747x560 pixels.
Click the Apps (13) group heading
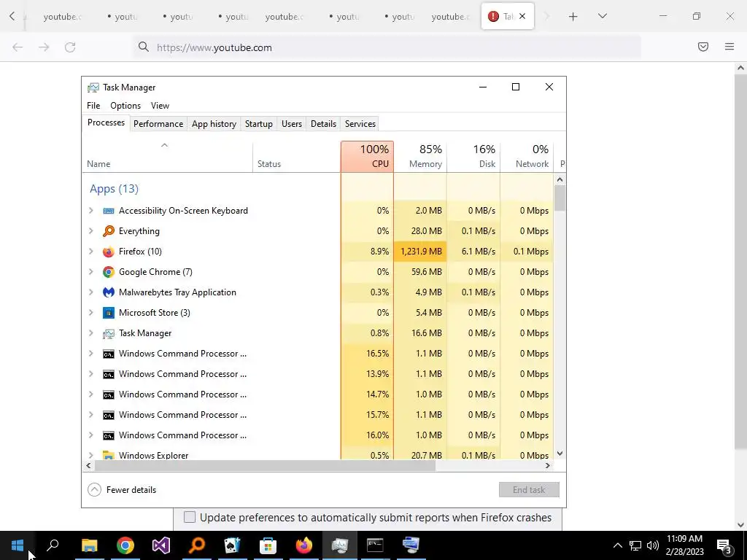[115, 189]
